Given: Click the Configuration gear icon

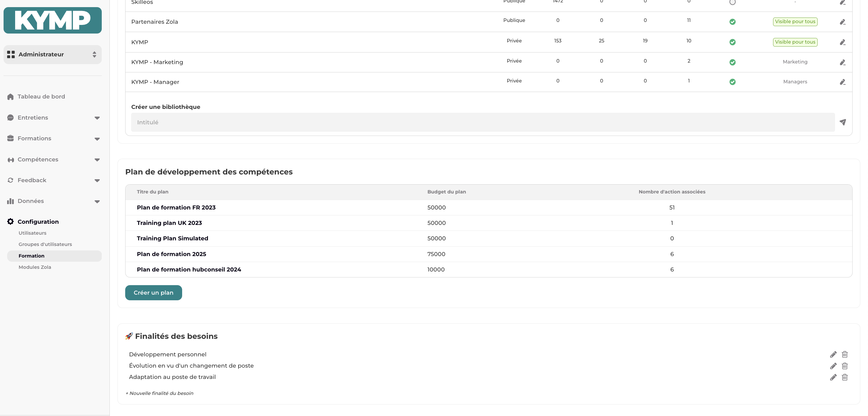Looking at the screenshot, I should point(10,221).
